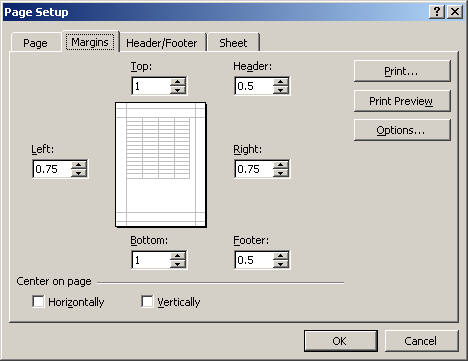468x361 pixels.
Task: Increase the Footer margin with up arrow
Action: [x=281, y=256]
